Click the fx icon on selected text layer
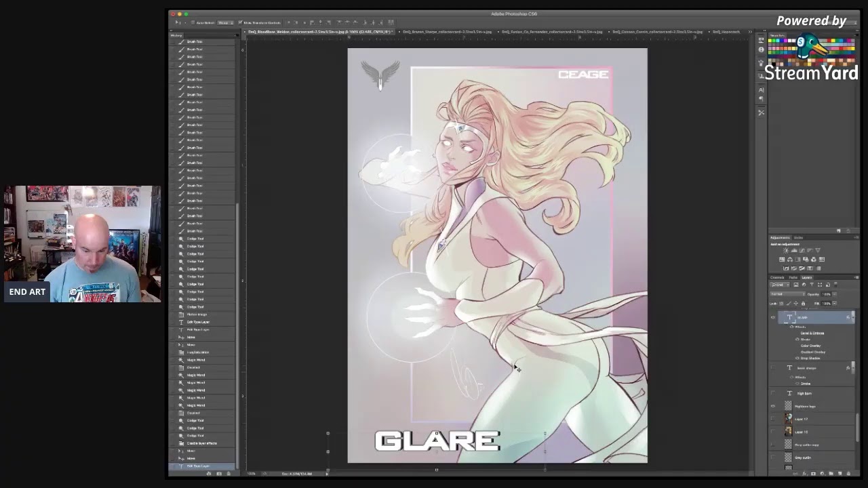The height and width of the screenshot is (488, 868). (x=848, y=317)
